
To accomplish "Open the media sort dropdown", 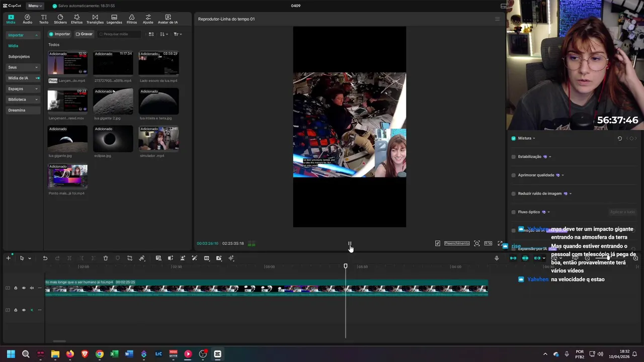I will coord(164,34).
